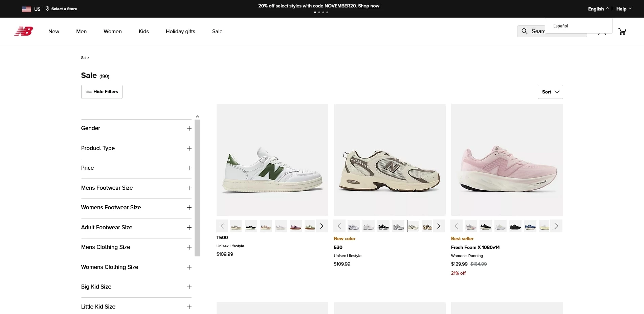Viewport: 644px width, 314px height.
Task: Click the Shop now link
Action: [369, 6]
